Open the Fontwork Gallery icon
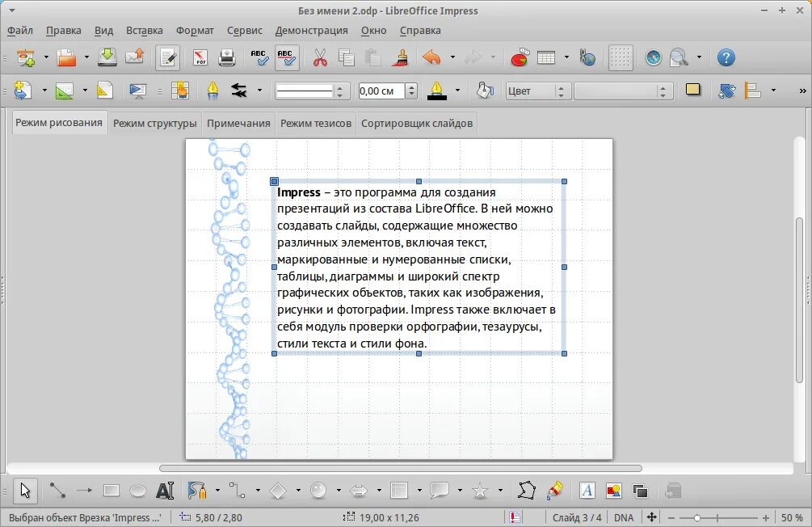 tap(587, 490)
